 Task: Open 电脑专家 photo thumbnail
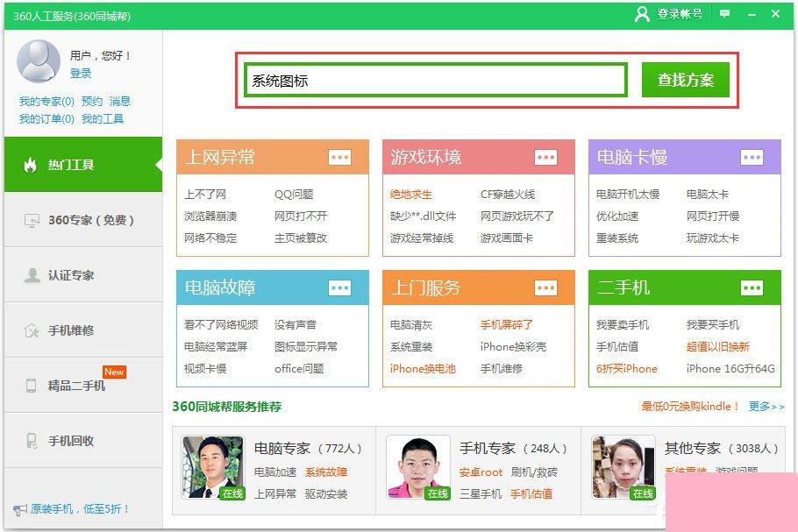pos(213,467)
